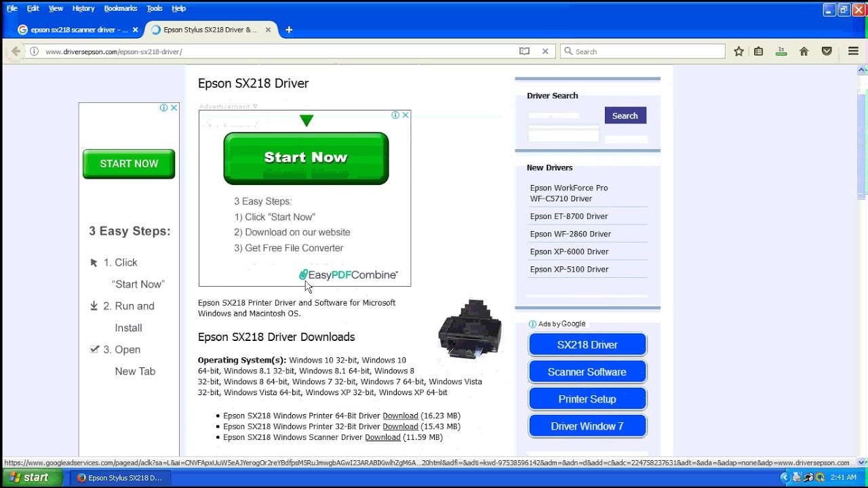Go to the browser home page
Viewport: 868px width, 488px height.
pyautogui.click(x=804, y=52)
